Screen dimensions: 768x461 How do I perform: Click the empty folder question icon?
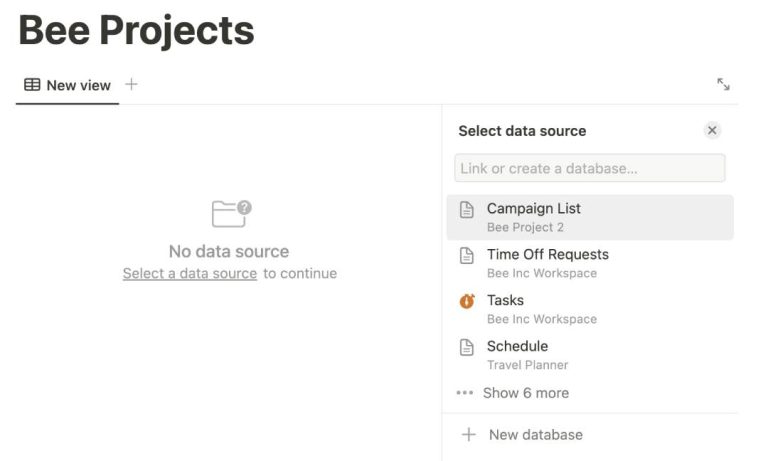[x=231, y=213]
